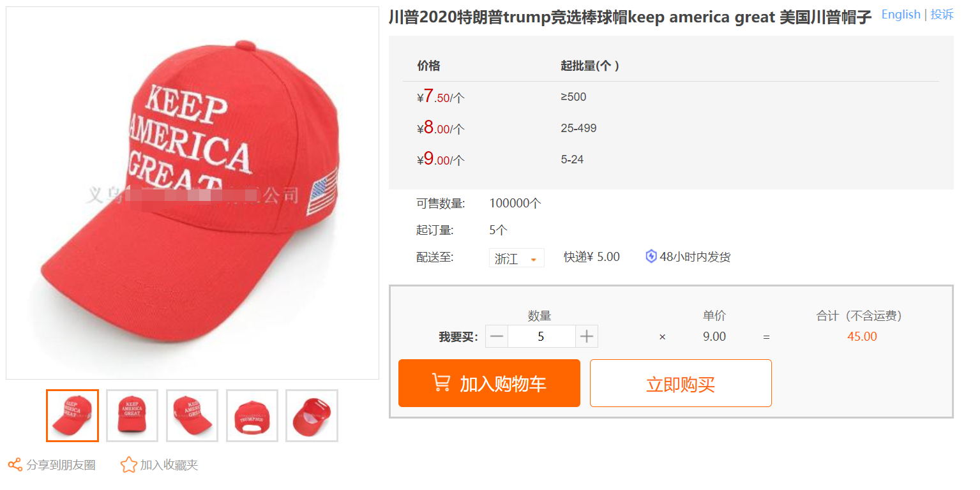The image size is (980, 490).
Task: Select the third side-view hat thumbnail
Action: (192, 415)
